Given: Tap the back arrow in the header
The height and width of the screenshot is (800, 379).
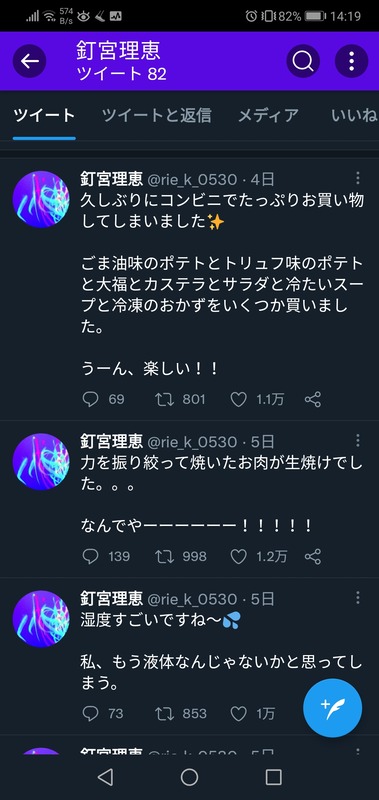Looking at the screenshot, I should click(30, 61).
